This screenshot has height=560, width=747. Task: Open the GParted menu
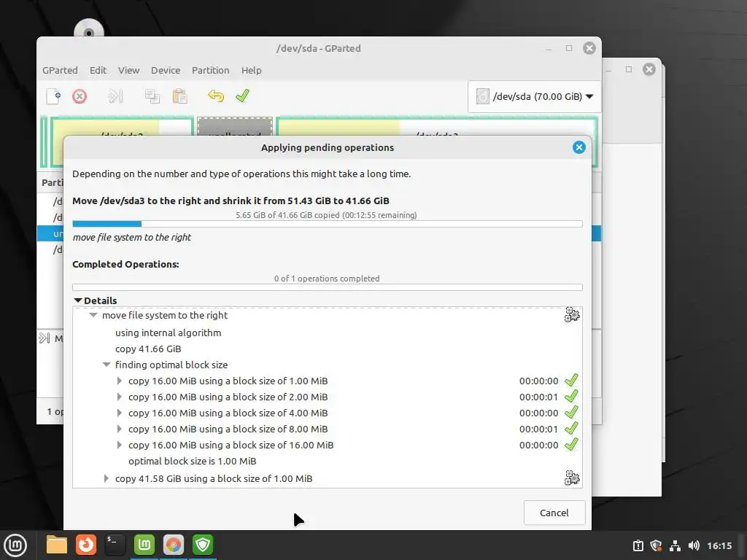[x=60, y=71]
